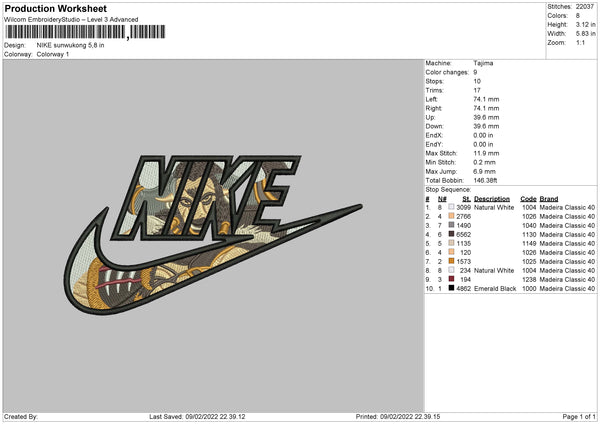The image size is (600, 424).
Task: Click the NIKE embroidery design preview
Action: click(x=212, y=235)
